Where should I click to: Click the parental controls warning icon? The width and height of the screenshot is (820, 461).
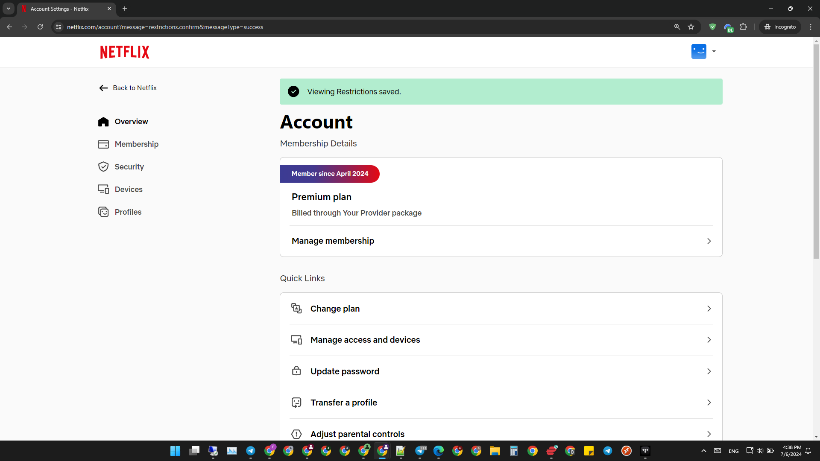(297, 434)
